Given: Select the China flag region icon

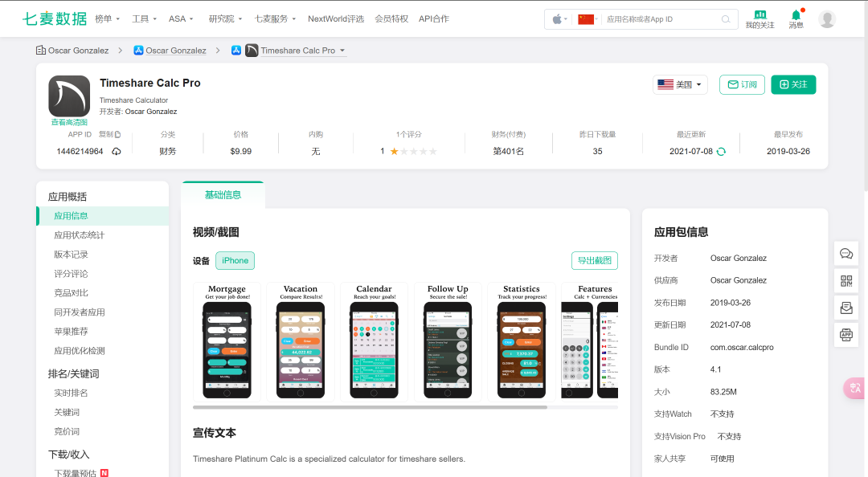Looking at the screenshot, I should (x=586, y=19).
